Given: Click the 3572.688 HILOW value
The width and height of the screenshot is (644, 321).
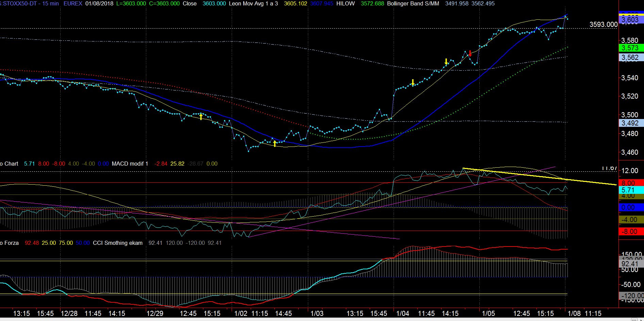Looking at the screenshot, I should 372,3.
